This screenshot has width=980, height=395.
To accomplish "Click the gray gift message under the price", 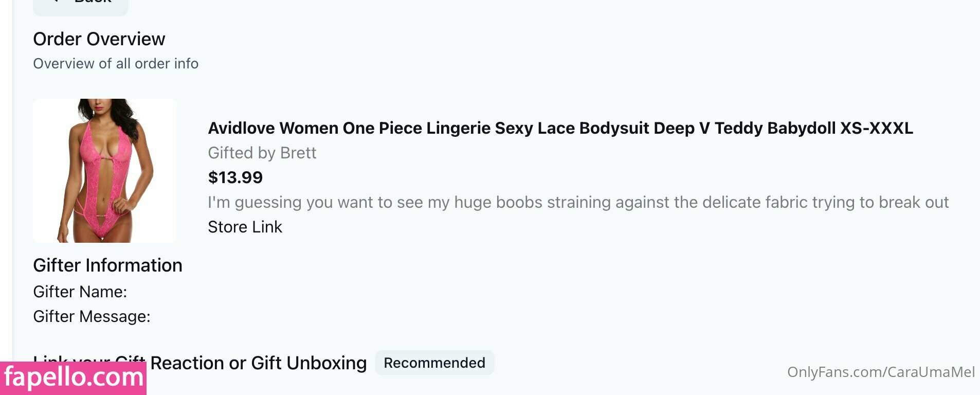I will [x=578, y=202].
